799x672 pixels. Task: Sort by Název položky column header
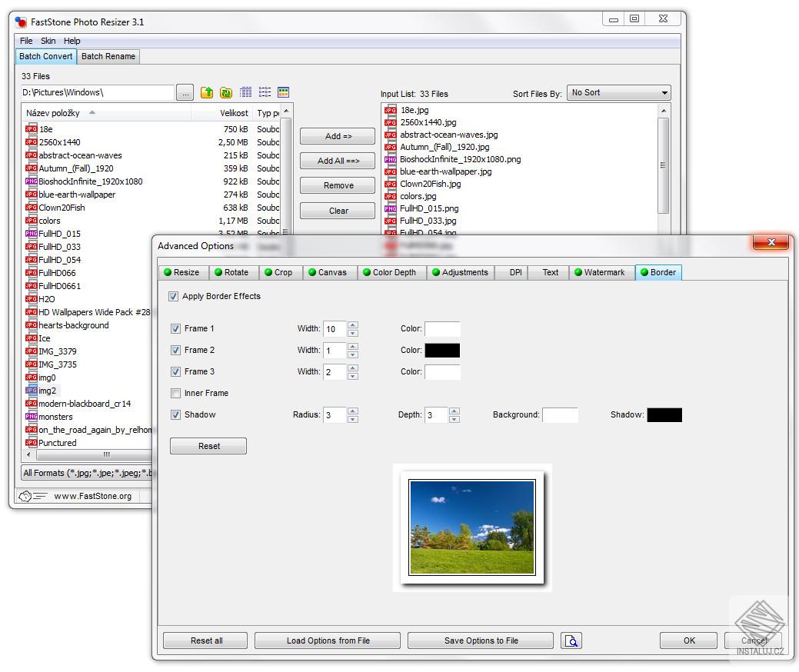[x=106, y=112]
